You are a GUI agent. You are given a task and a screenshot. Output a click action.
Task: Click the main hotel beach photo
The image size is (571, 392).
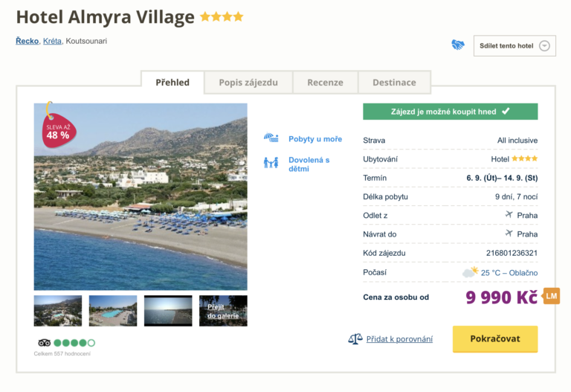(141, 196)
